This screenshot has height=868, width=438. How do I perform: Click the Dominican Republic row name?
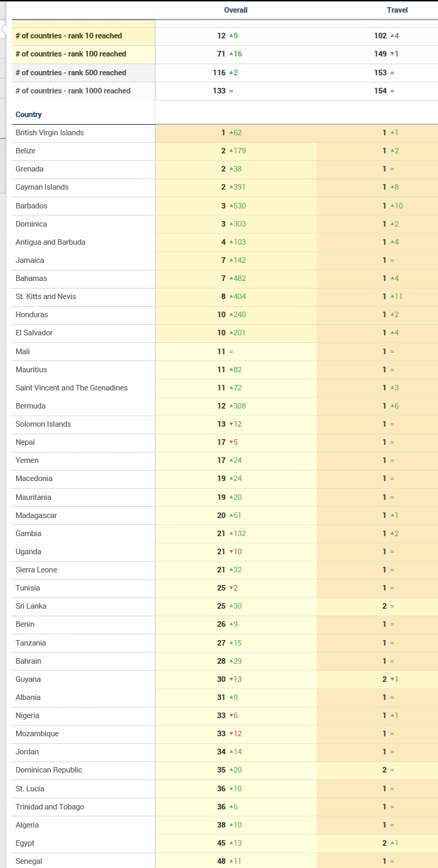coord(49,770)
